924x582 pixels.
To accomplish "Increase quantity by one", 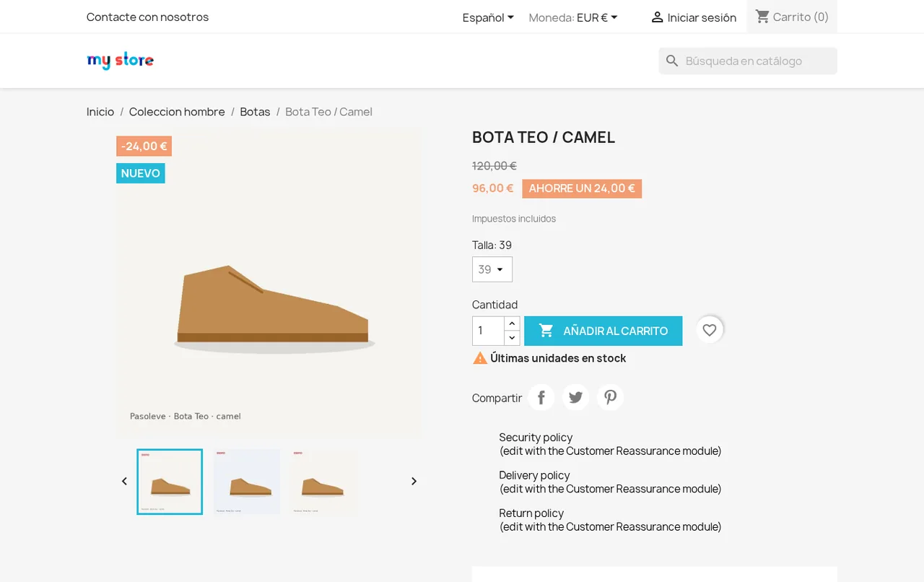I will 512,323.
